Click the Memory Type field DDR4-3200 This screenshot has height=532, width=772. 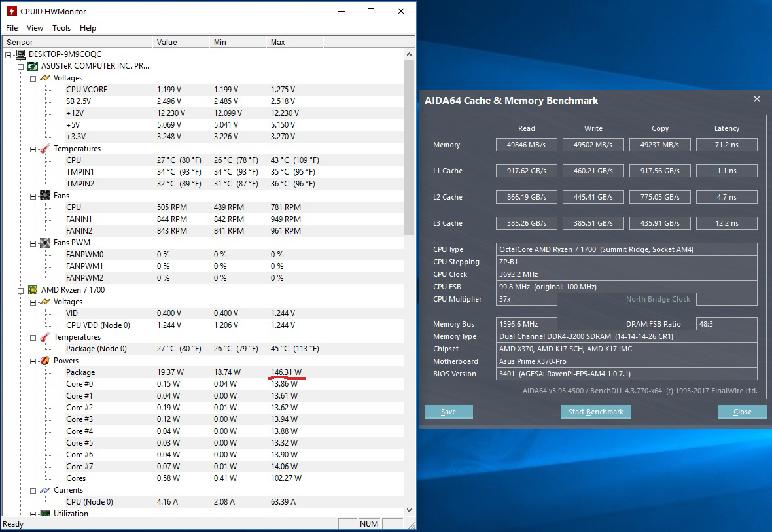(626, 336)
